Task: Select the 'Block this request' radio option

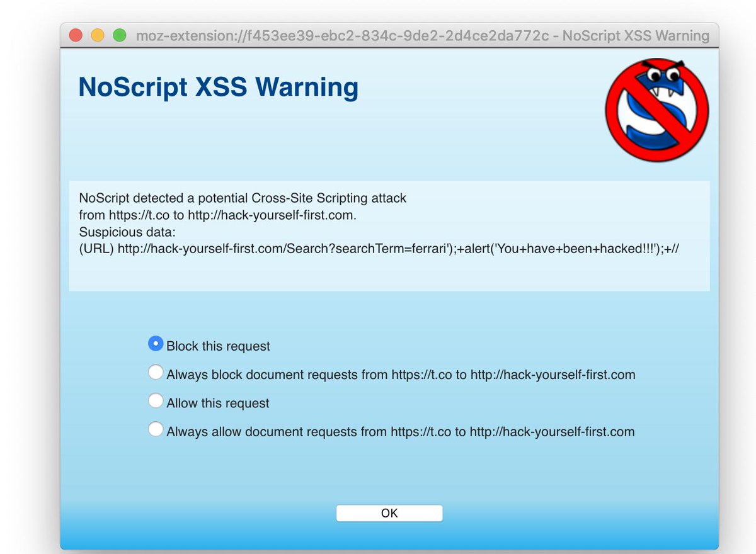Action: point(155,343)
